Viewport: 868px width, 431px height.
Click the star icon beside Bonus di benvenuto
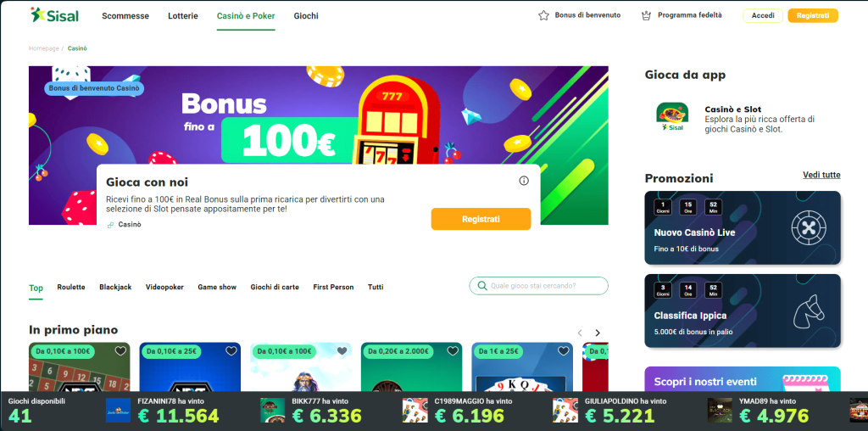click(x=543, y=15)
